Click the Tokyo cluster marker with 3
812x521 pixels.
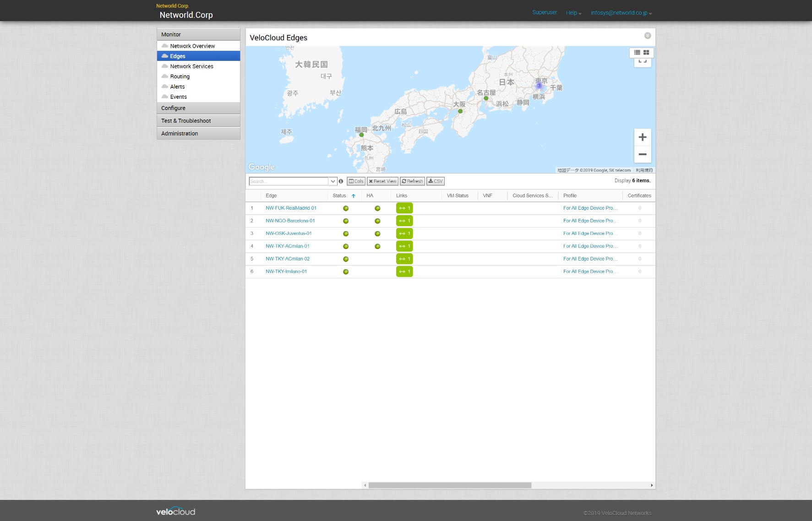539,86
